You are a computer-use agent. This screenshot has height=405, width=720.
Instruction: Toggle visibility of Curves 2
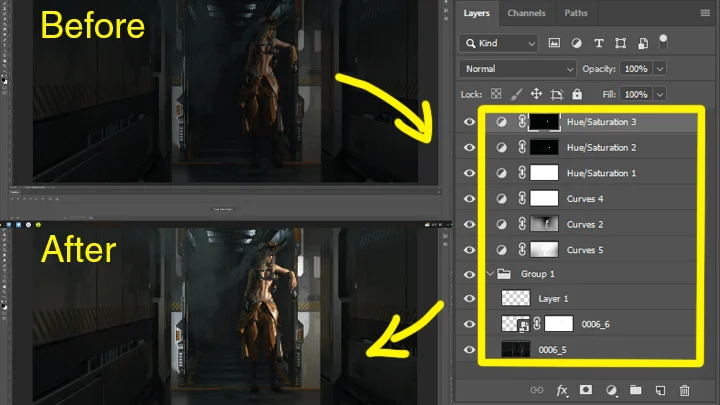click(469, 224)
